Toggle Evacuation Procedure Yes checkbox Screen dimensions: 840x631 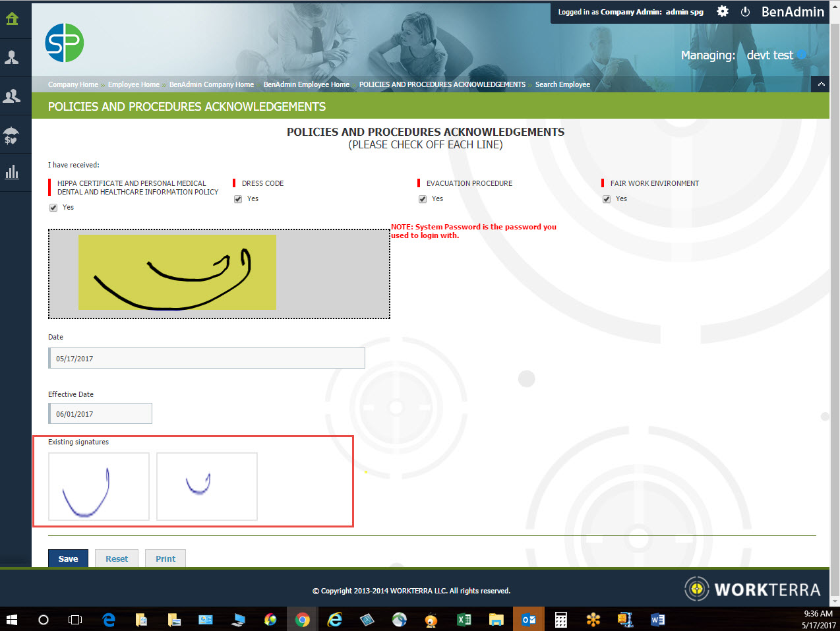click(x=423, y=199)
